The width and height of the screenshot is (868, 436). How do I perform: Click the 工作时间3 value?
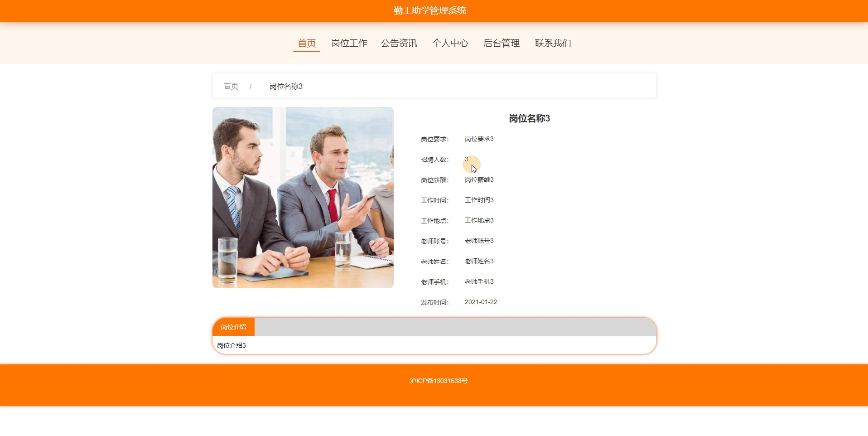coord(479,200)
